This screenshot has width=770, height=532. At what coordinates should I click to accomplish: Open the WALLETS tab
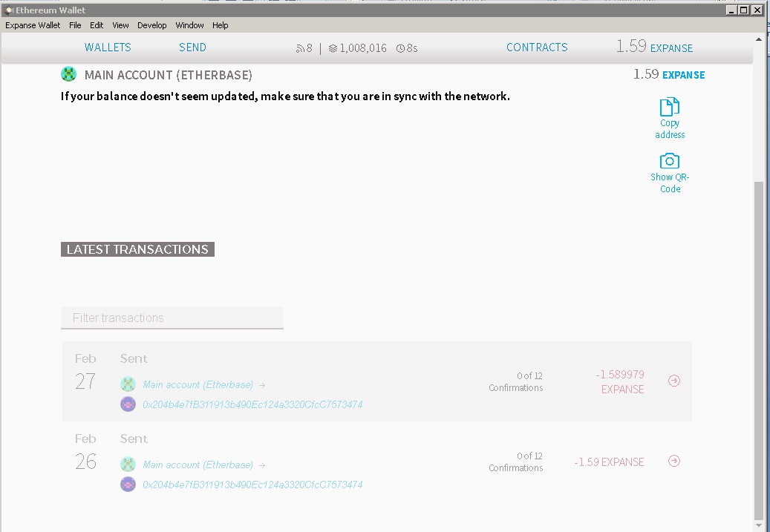(108, 47)
